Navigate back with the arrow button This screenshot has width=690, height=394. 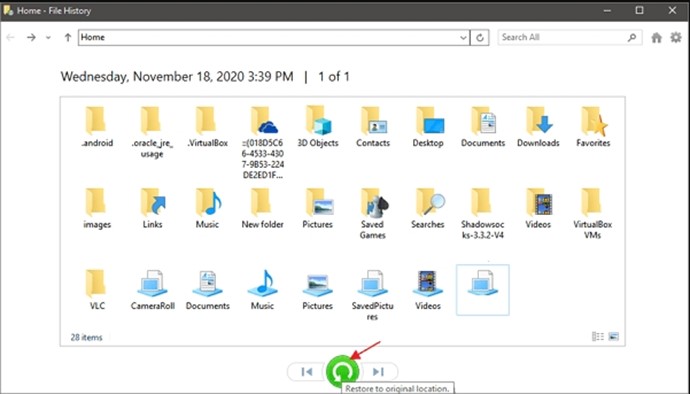click(x=11, y=37)
